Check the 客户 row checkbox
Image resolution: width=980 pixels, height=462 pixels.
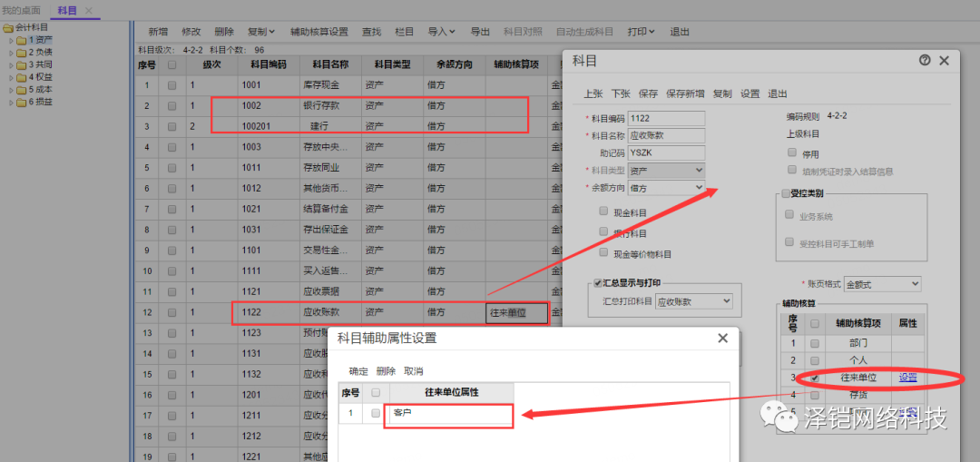coord(375,413)
